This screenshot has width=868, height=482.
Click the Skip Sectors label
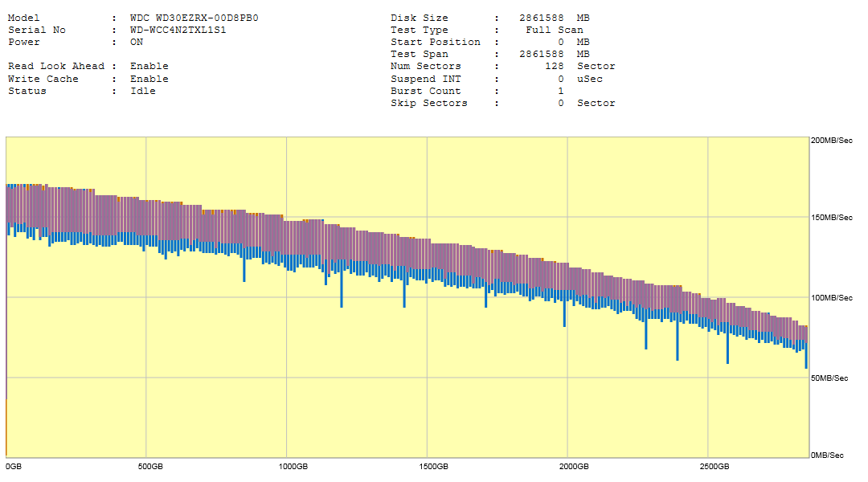coord(429,103)
